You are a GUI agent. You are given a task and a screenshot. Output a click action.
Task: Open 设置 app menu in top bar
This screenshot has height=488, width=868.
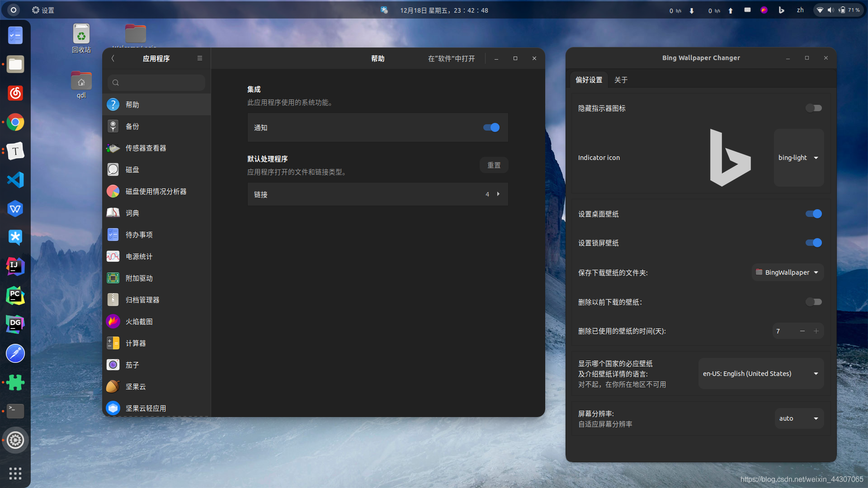point(43,10)
